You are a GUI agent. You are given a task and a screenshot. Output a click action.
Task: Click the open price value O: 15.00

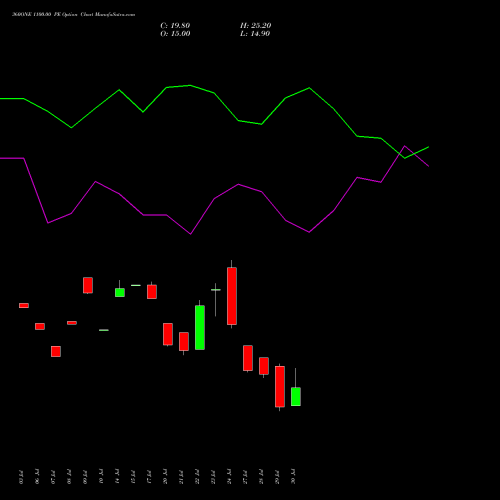(x=175, y=34)
